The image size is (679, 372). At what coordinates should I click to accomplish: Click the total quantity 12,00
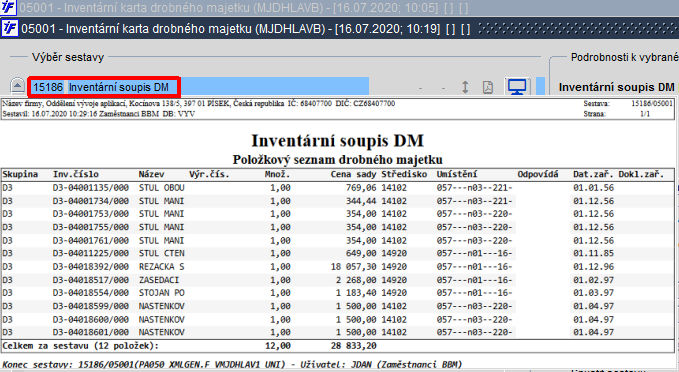(278, 346)
